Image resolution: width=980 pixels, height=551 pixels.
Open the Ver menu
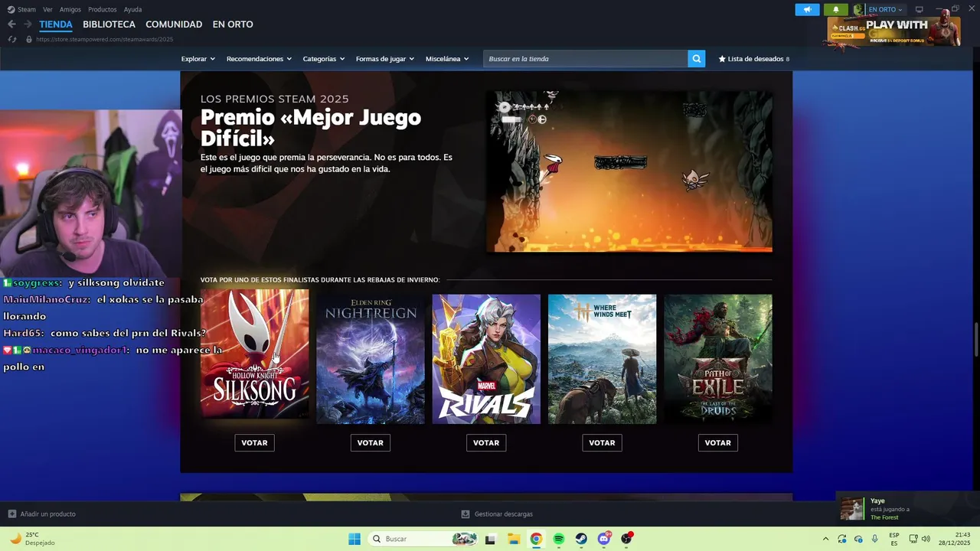47,9
